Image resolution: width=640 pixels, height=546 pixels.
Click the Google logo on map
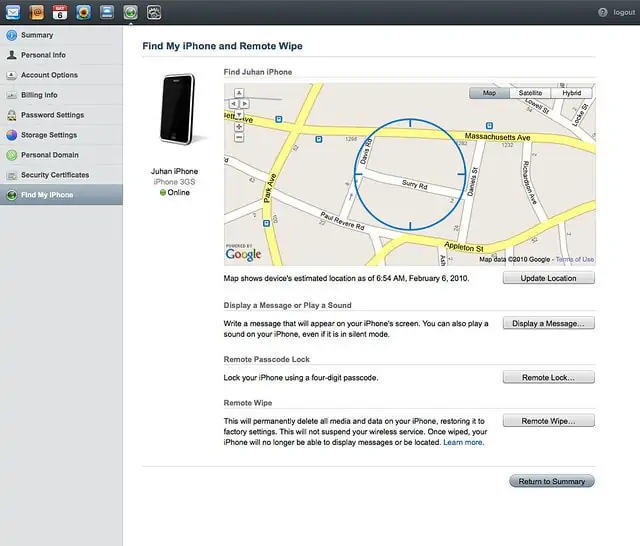tap(243, 253)
